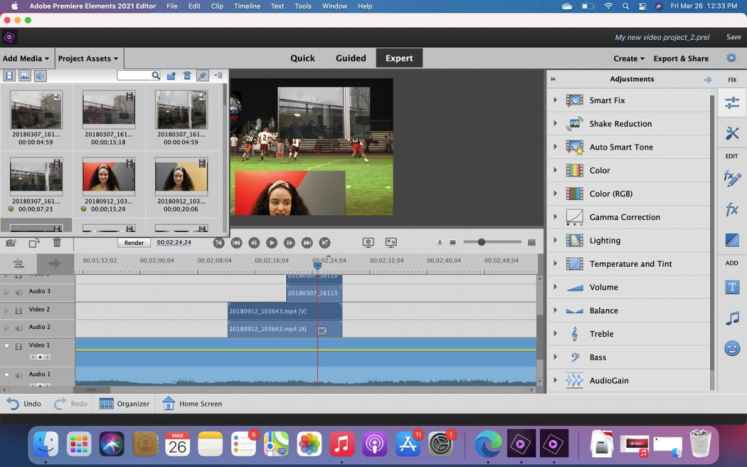Toggle video clips filter in Project Assets
Viewport: 747px width, 467px height.
(10, 75)
